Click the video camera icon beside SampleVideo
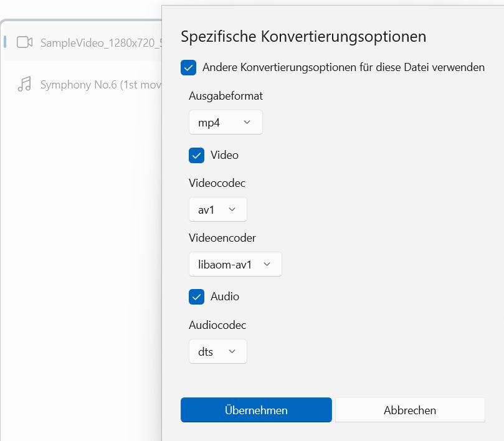 24,42
